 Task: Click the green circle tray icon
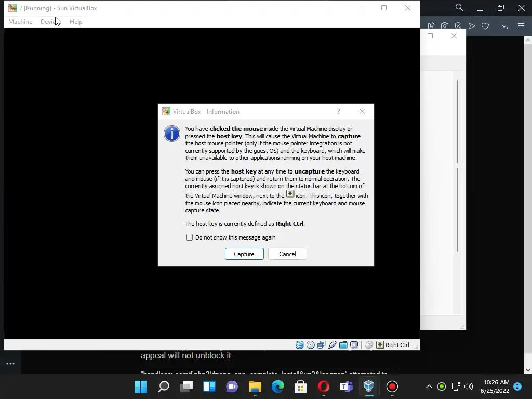[x=442, y=387]
